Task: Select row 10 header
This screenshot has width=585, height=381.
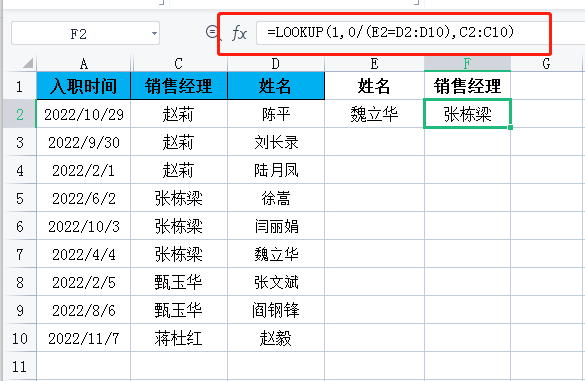Action: (20, 338)
